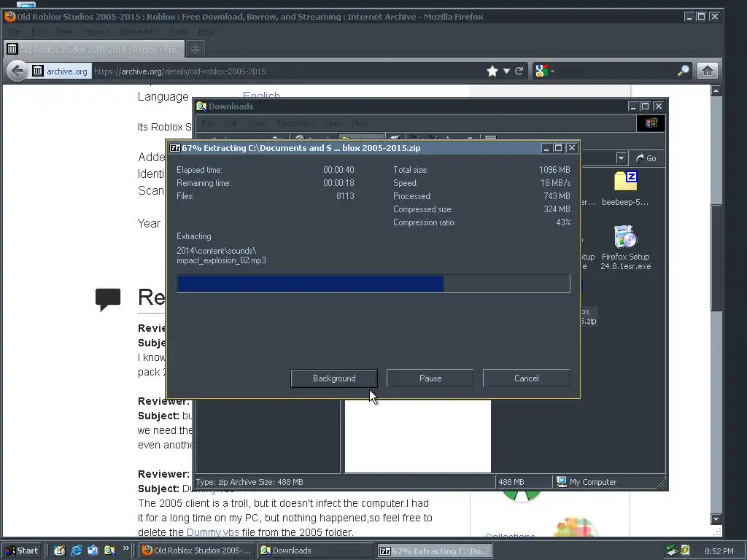
Task: Click the search magnifier icon in Firefox
Action: point(683,71)
